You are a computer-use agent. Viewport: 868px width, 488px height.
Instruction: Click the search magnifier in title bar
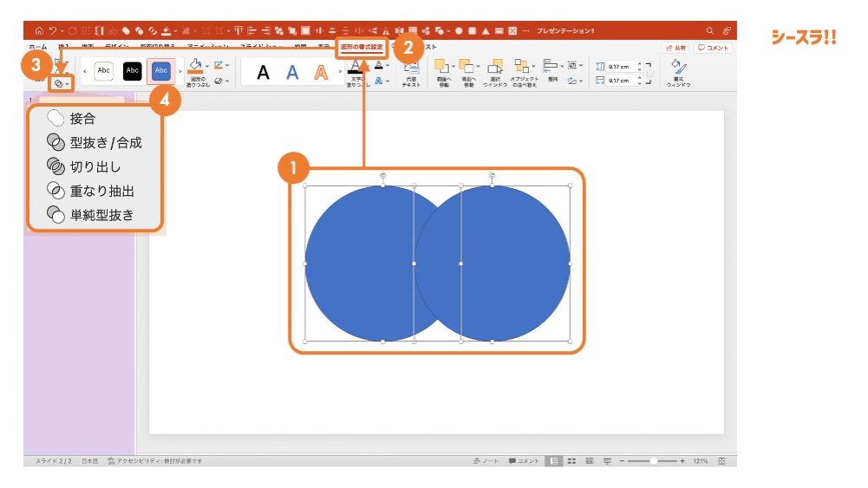[x=710, y=30]
